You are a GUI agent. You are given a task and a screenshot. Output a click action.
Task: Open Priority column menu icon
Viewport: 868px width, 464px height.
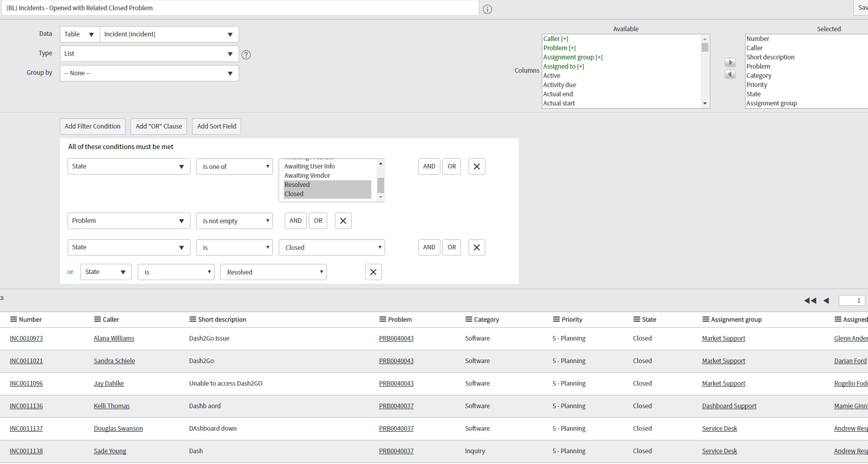coord(556,320)
